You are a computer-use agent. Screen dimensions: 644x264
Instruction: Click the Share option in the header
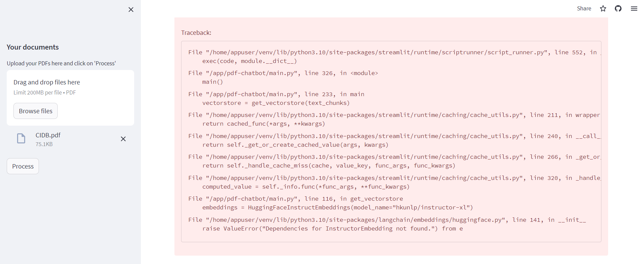click(584, 8)
